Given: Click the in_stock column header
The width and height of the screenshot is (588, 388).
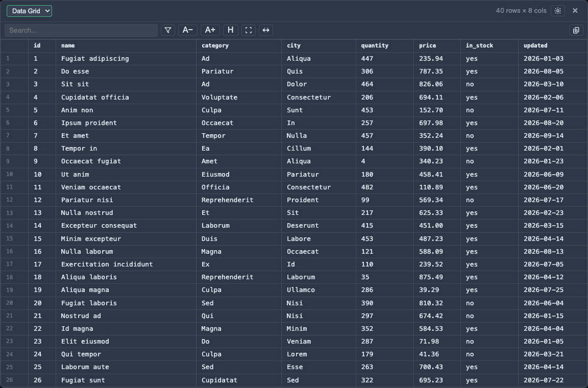Looking at the screenshot, I should 489,45.
